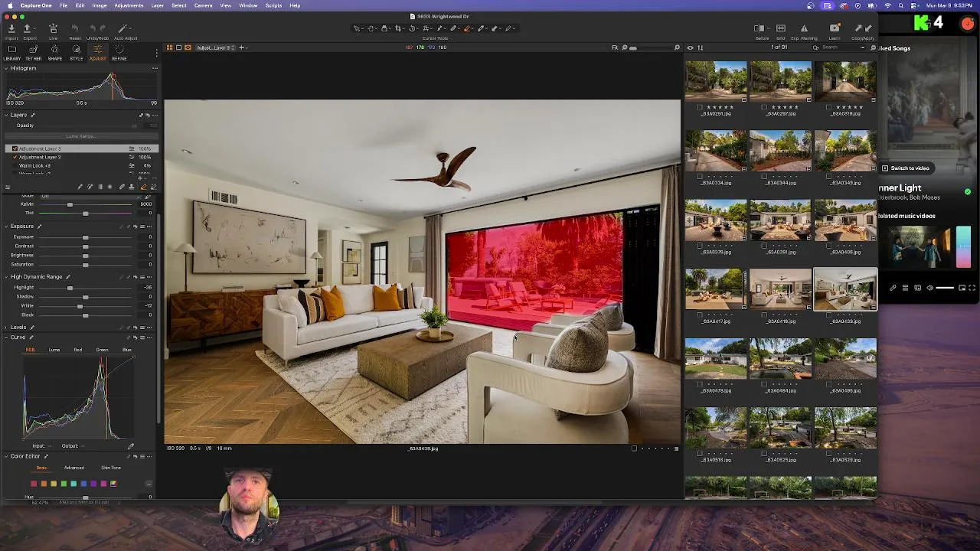Select the _63A0291 garden path thumbnail
This screenshot has width=980, height=551.
715,80
